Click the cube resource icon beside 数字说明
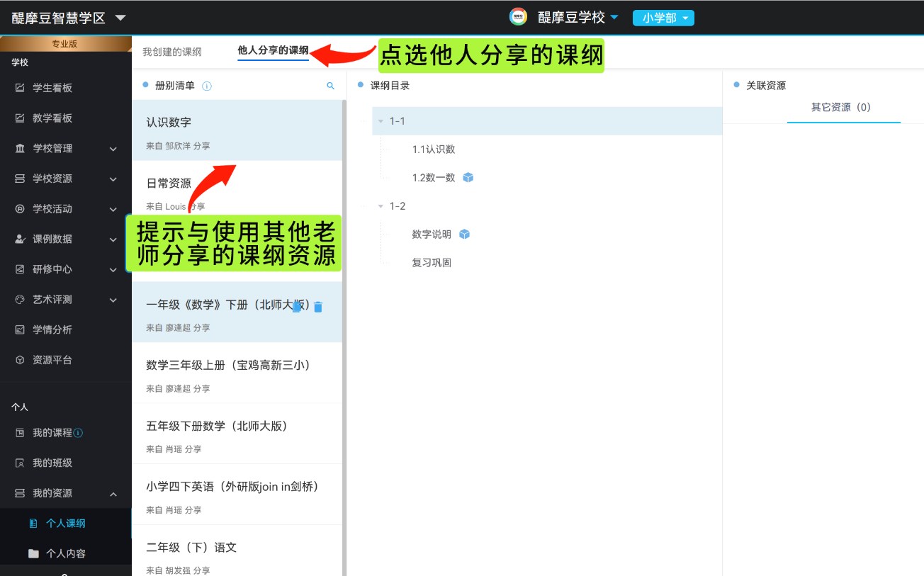The width and height of the screenshot is (924, 576). [x=464, y=235]
